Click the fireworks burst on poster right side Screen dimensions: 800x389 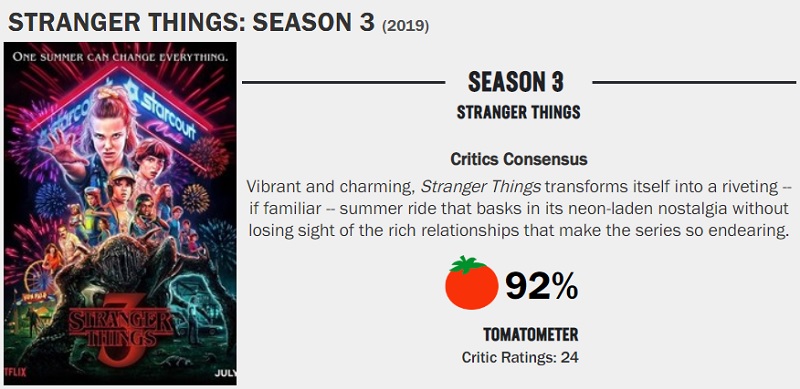(x=210, y=155)
